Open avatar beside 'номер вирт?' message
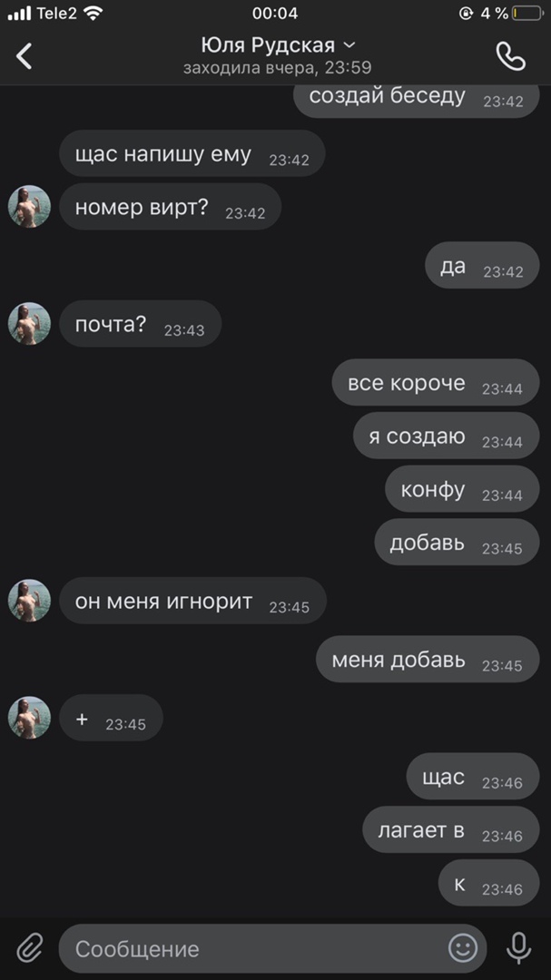 tap(29, 206)
